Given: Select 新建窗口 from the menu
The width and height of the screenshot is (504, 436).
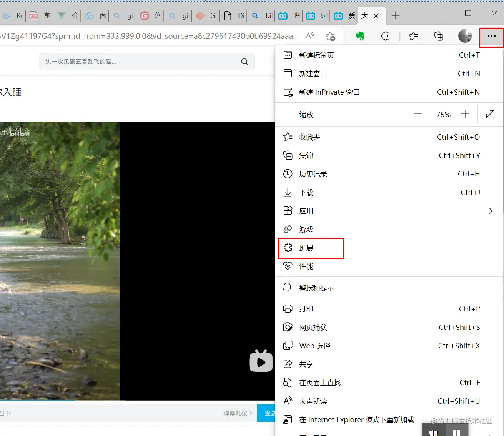Looking at the screenshot, I should point(389,73).
